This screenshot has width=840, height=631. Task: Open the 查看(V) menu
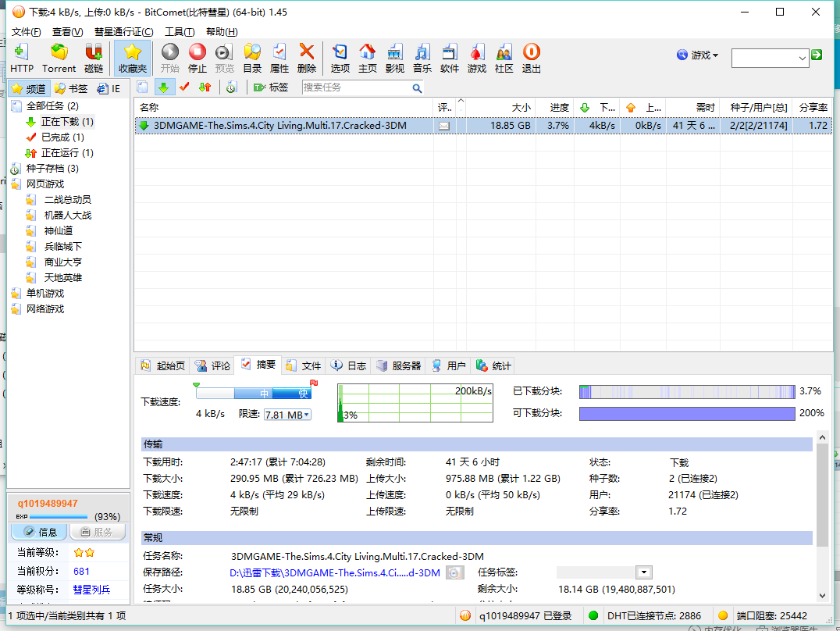67,32
